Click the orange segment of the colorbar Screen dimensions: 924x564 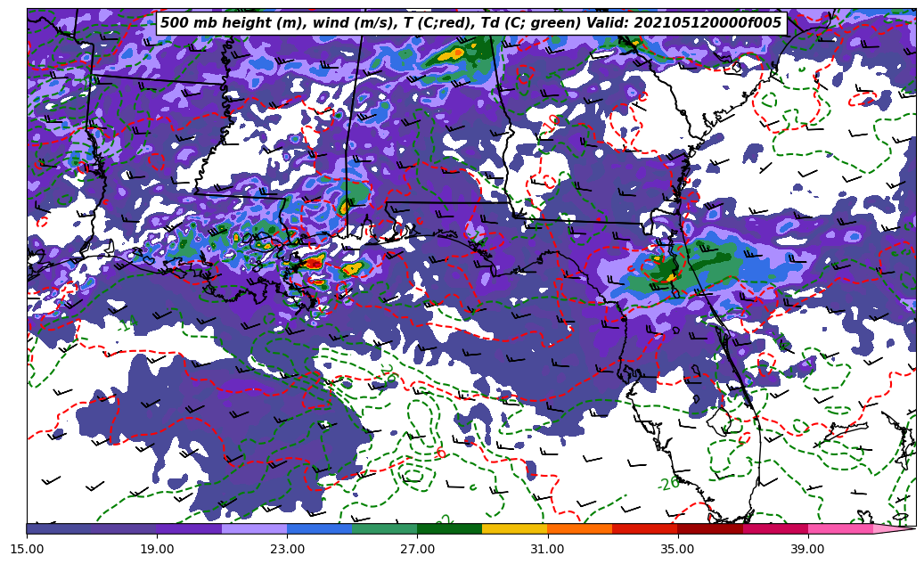(x=579, y=528)
